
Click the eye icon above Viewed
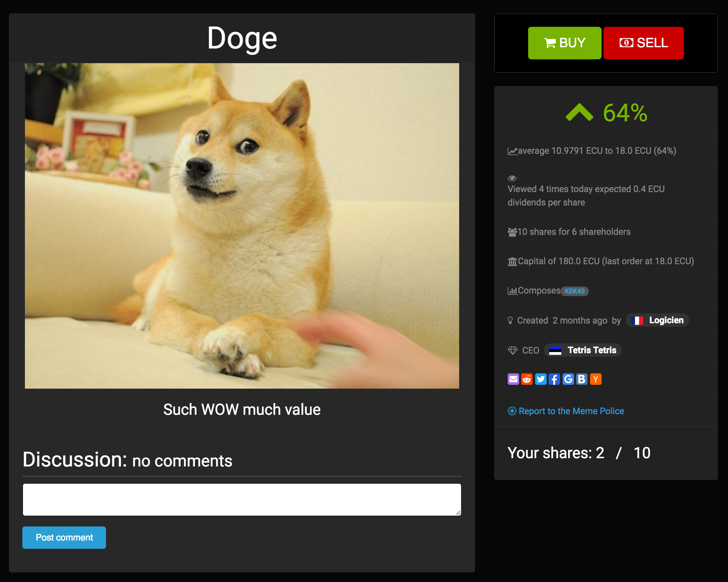coord(512,178)
